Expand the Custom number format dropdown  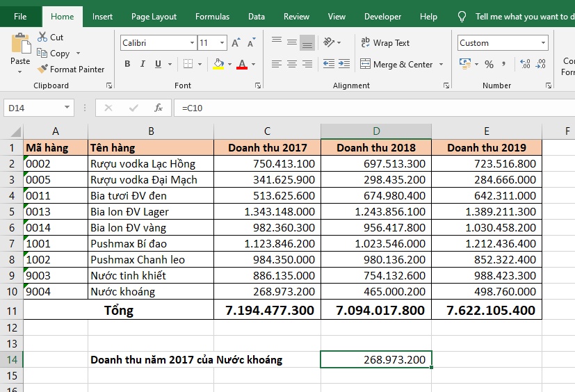pos(543,43)
